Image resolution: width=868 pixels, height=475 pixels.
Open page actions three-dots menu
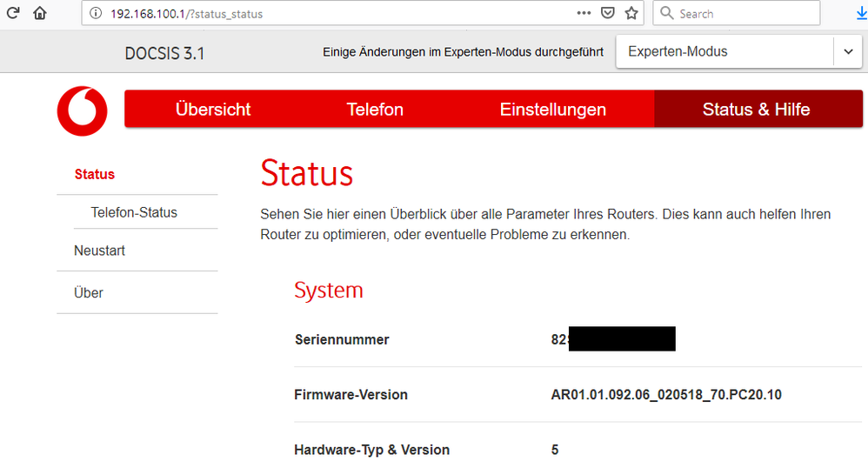(584, 13)
